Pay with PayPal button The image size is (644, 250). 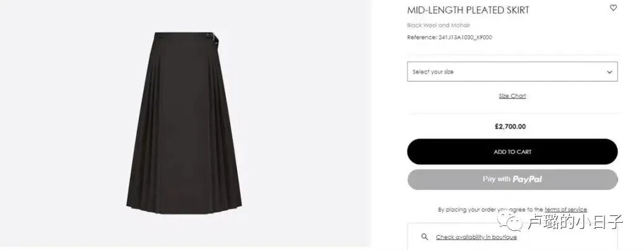coord(512,179)
